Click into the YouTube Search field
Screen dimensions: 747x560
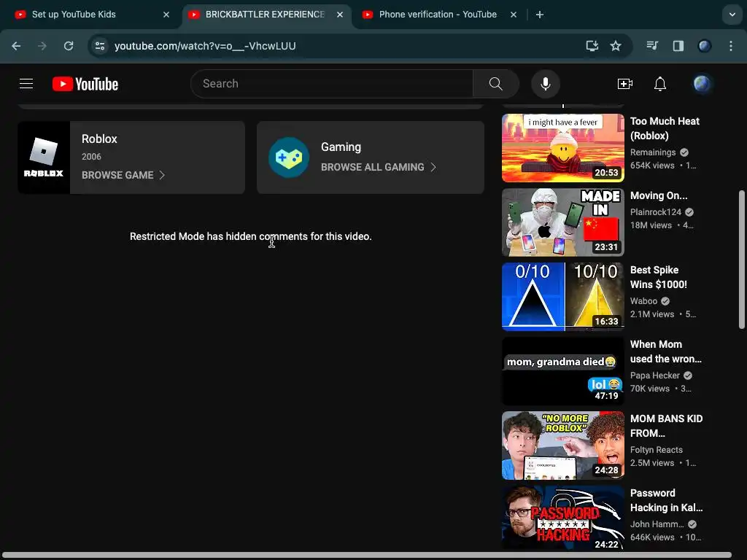click(332, 84)
